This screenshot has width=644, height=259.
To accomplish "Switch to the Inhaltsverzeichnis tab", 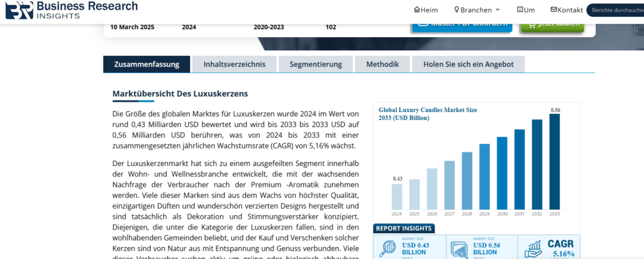I will click(230, 64).
